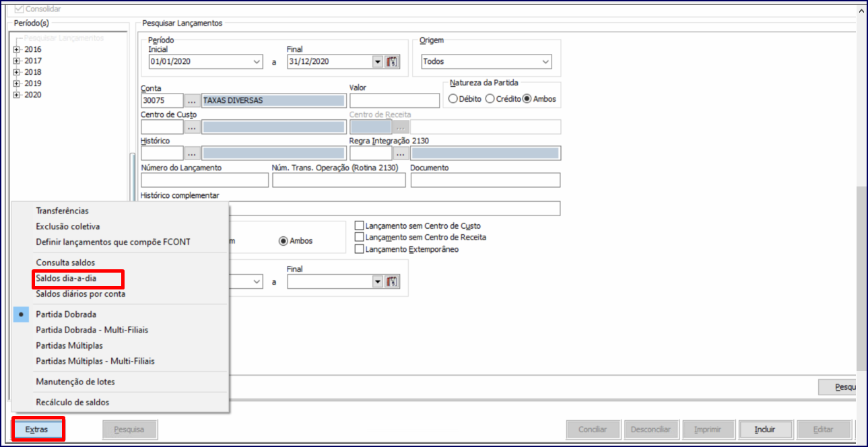Viewport: 868px width, 447px height.
Task: Expand the 2016 period tree node
Action: pyautogui.click(x=17, y=50)
